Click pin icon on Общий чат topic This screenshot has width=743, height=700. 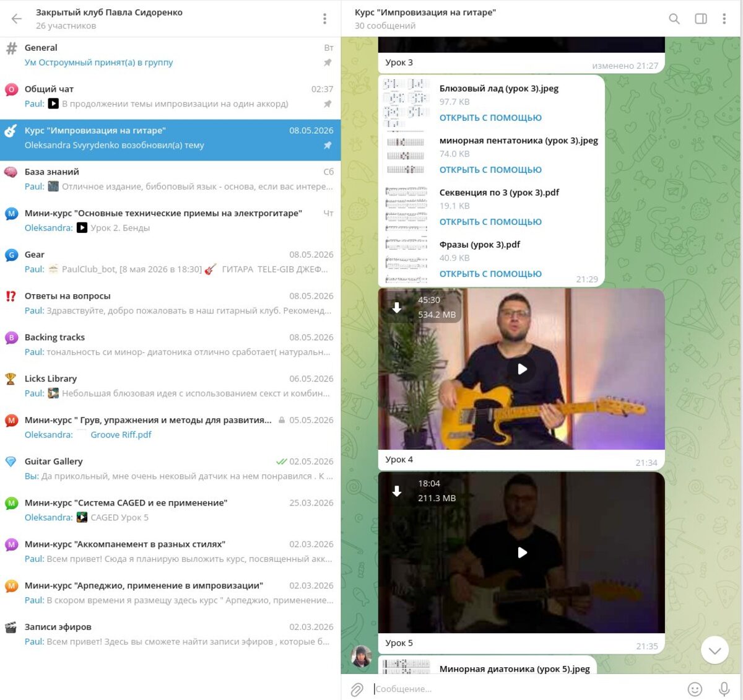[328, 104]
